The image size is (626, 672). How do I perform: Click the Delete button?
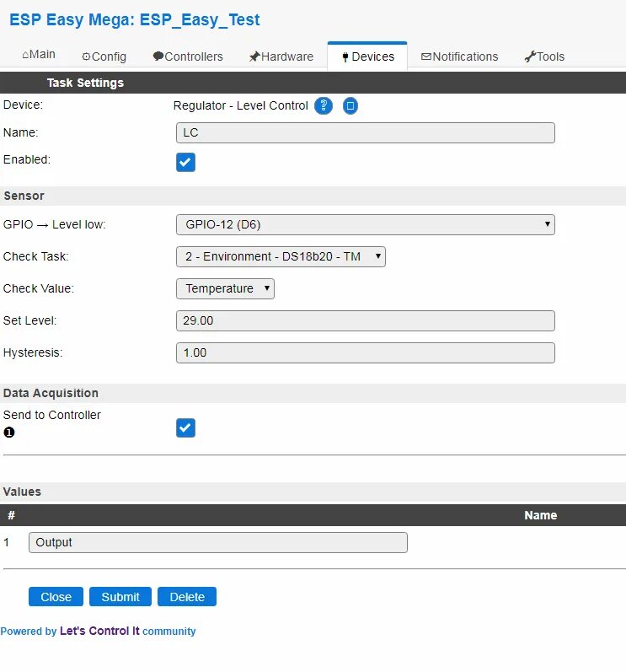click(x=187, y=597)
